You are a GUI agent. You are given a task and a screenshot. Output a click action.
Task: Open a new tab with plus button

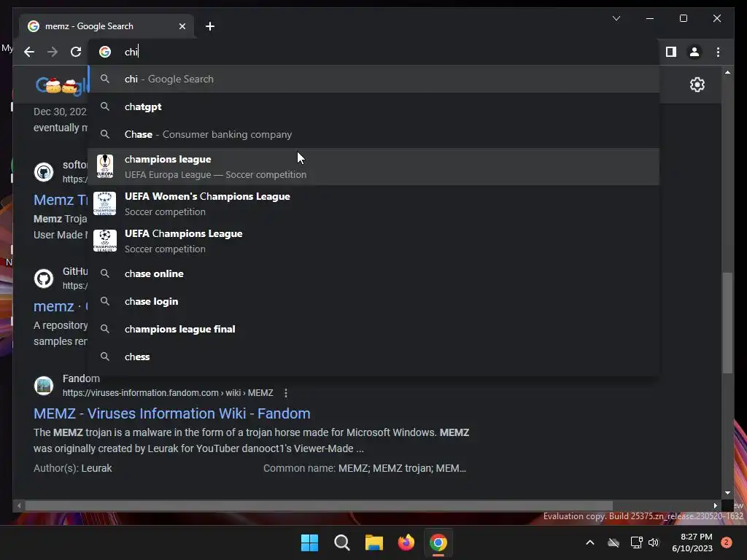(209, 26)
